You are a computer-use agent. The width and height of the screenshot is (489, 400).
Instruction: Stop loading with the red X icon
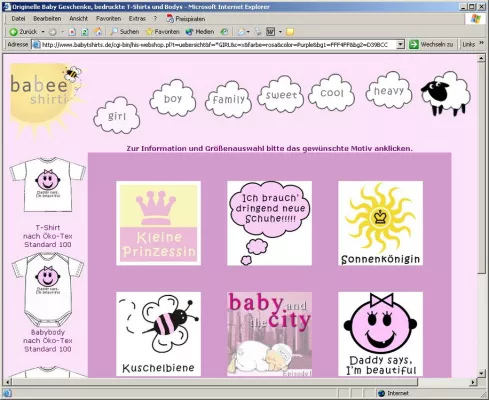72,32
